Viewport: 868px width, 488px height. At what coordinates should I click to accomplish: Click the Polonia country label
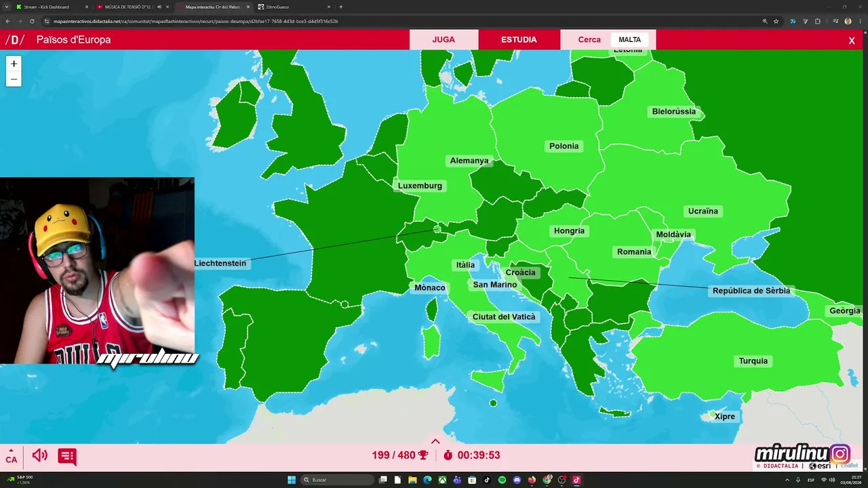tap(564, 146)
